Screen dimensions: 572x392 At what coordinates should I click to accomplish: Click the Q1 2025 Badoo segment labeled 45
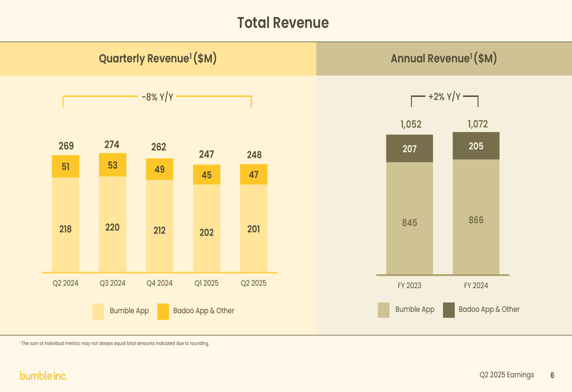tap(206, 175)
